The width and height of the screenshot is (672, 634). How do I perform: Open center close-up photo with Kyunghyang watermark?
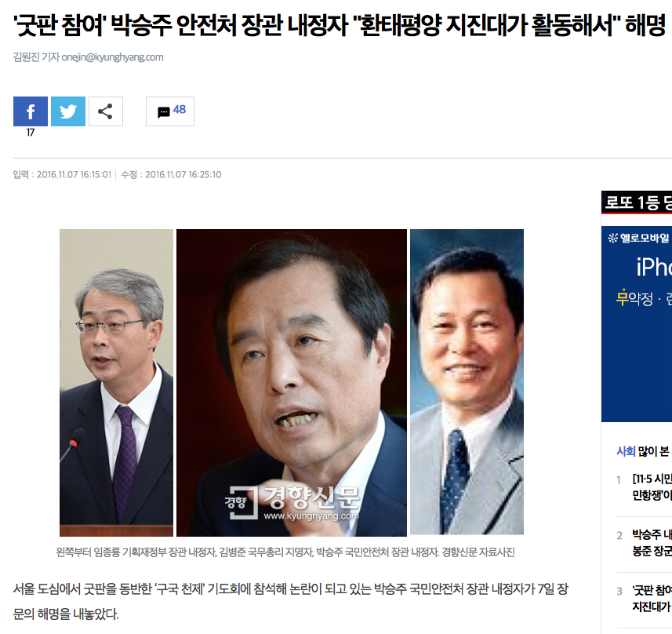pyautogui.click(x=292, y=383)
